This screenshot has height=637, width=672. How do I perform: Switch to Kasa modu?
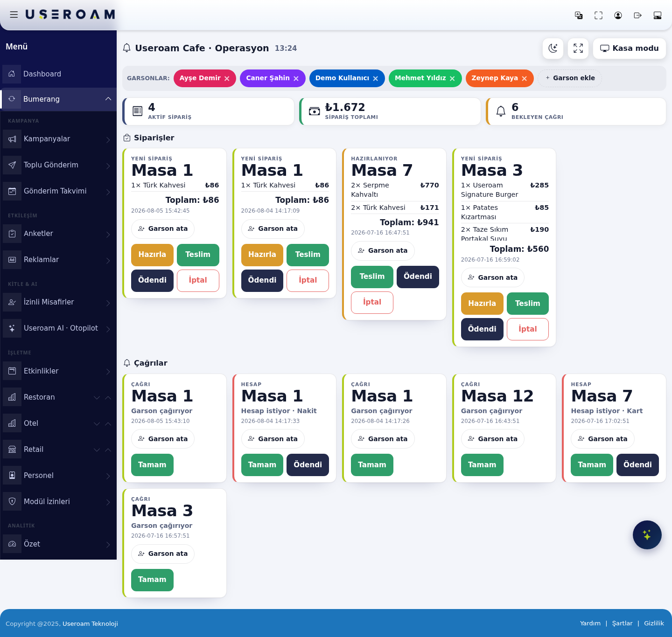click(630, 48)
